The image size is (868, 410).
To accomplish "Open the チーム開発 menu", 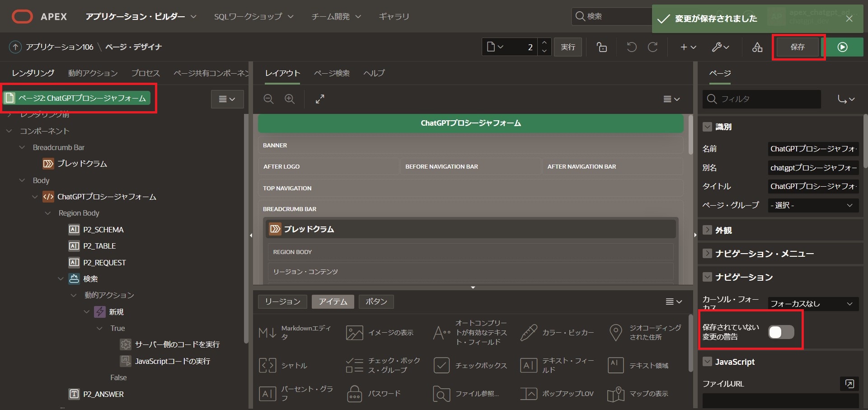I will [x=336, y=17].
